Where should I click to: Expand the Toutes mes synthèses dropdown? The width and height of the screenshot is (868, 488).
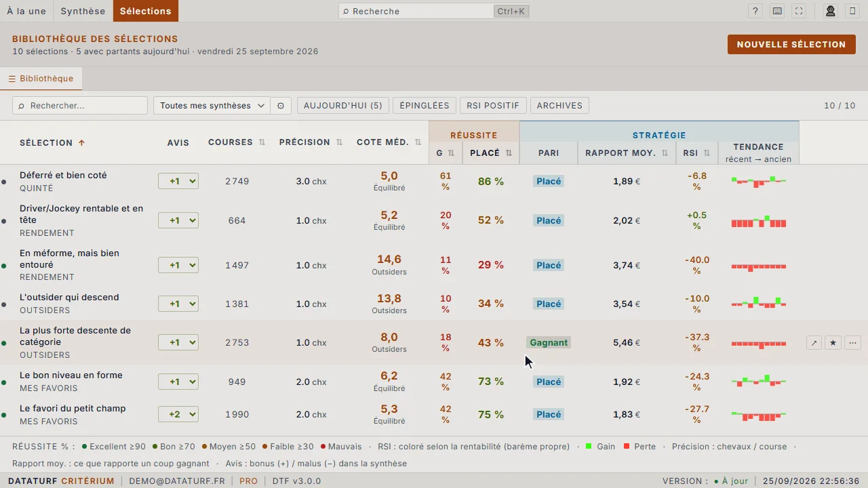pos(212,106)
